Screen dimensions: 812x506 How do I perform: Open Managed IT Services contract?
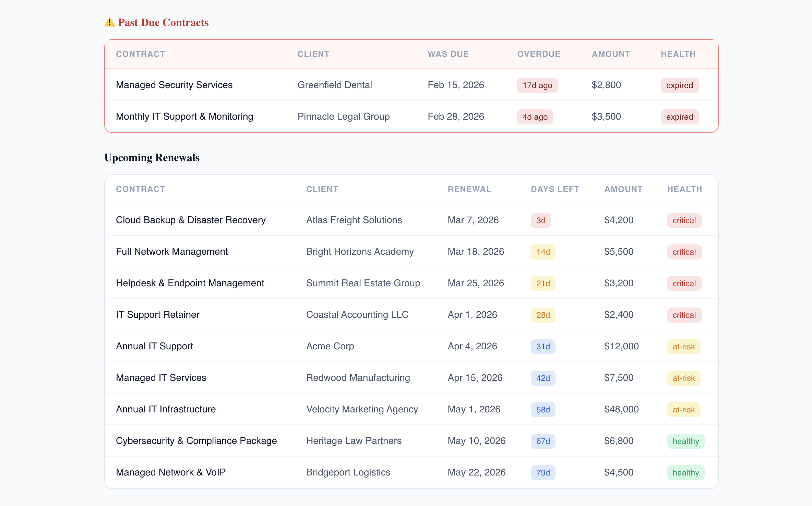(161, 378)
